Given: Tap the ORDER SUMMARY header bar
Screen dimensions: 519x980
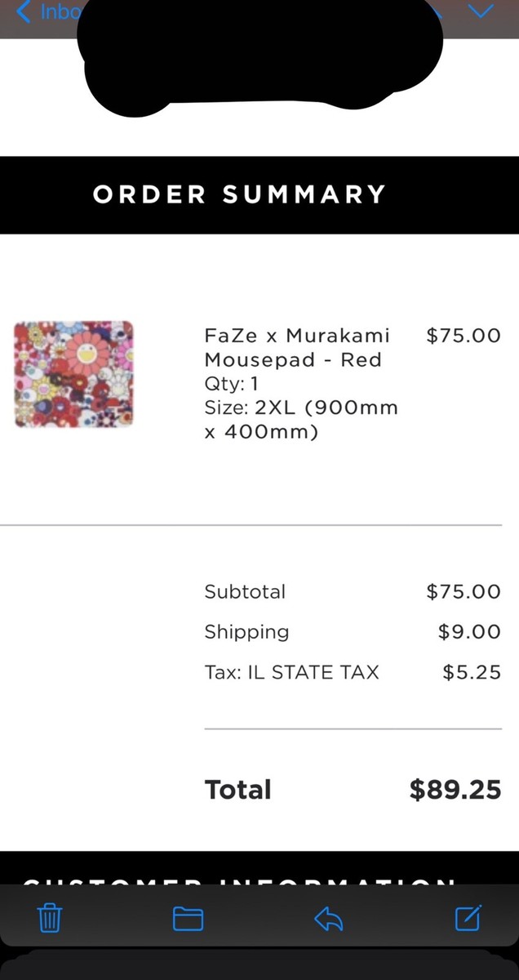Looking at the screenshot, I should pos(259,194).
